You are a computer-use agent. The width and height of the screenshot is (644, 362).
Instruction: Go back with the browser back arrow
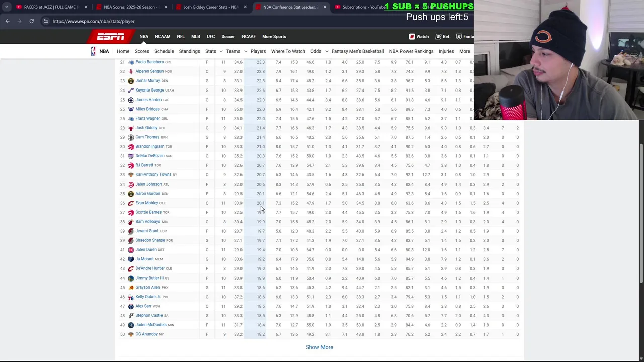[7, 21]
